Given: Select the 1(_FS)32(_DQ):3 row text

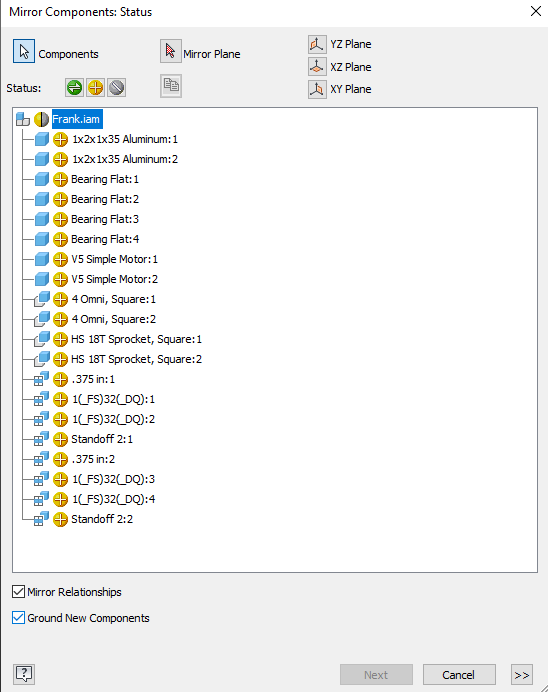Looking at the screenshot, I should pyautogui.click(x=113, y=479).
